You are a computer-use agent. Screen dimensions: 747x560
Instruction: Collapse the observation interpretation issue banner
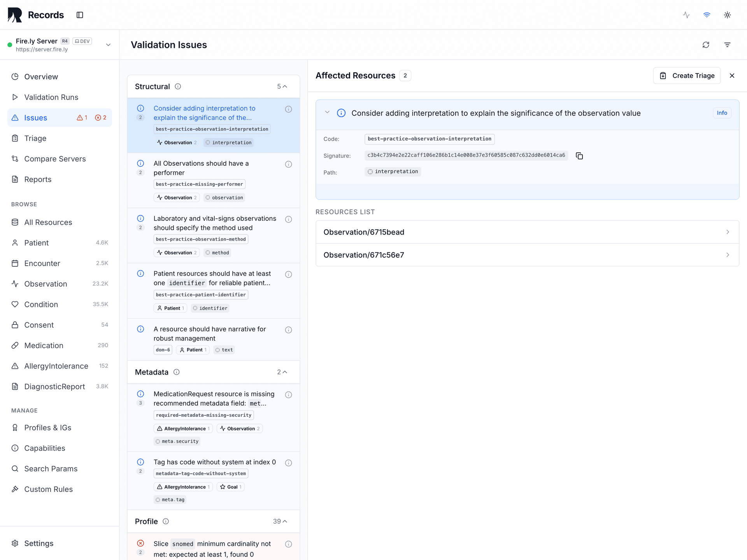coord(327,112)
